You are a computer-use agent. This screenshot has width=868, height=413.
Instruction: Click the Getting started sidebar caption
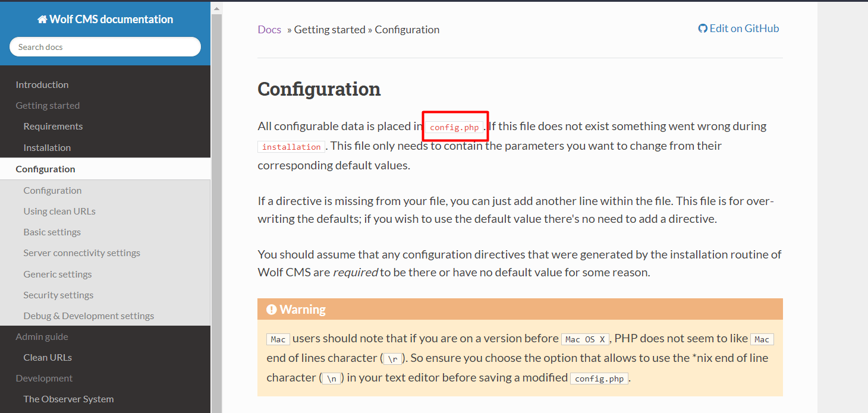tap(48, 105)
